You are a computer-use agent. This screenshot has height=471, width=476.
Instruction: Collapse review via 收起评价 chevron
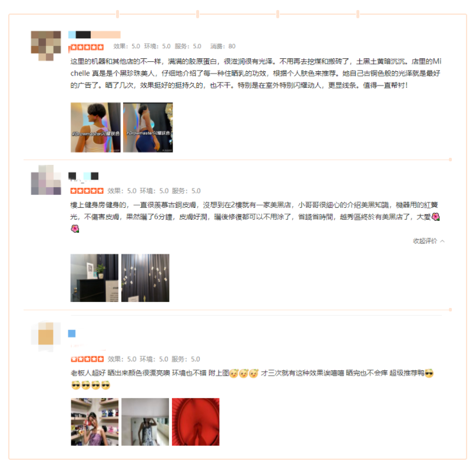point(429,241)
